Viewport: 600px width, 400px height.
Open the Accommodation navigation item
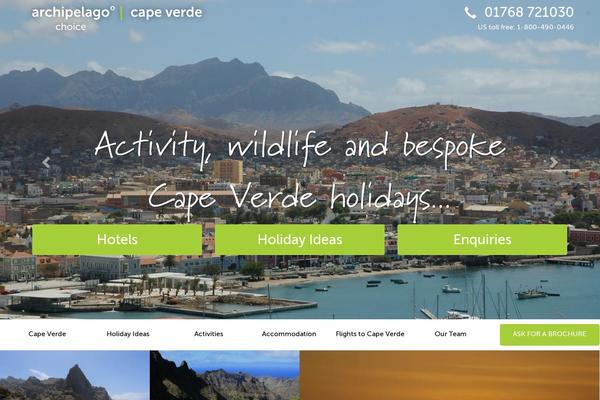(x=289, y=334)
